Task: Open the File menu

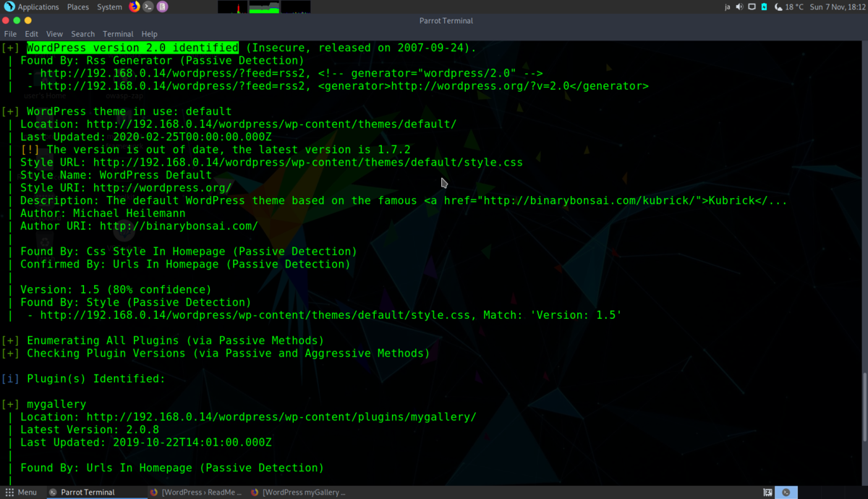Action: 10,34
